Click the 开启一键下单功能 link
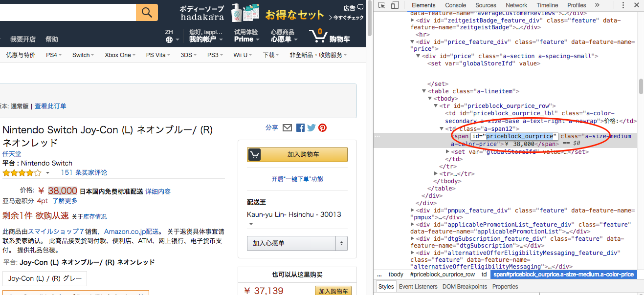This screenshot has height=295, width=644. 297,179
